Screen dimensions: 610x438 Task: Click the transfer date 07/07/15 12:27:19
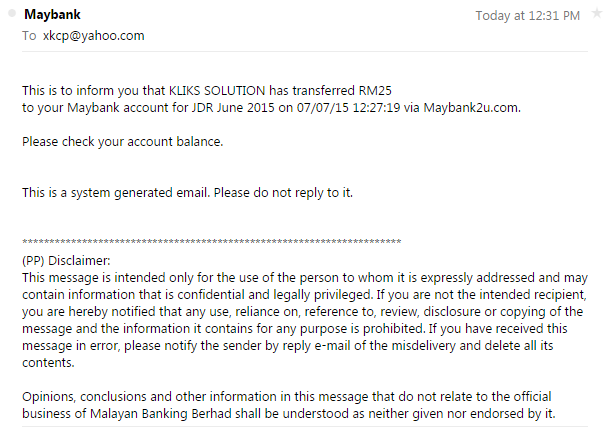(348, 107)
